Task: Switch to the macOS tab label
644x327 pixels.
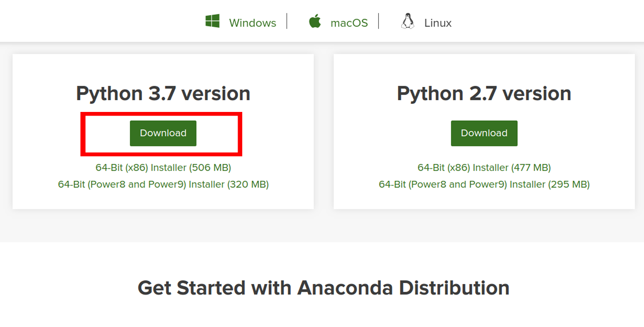Action: (x=349, y=23)
